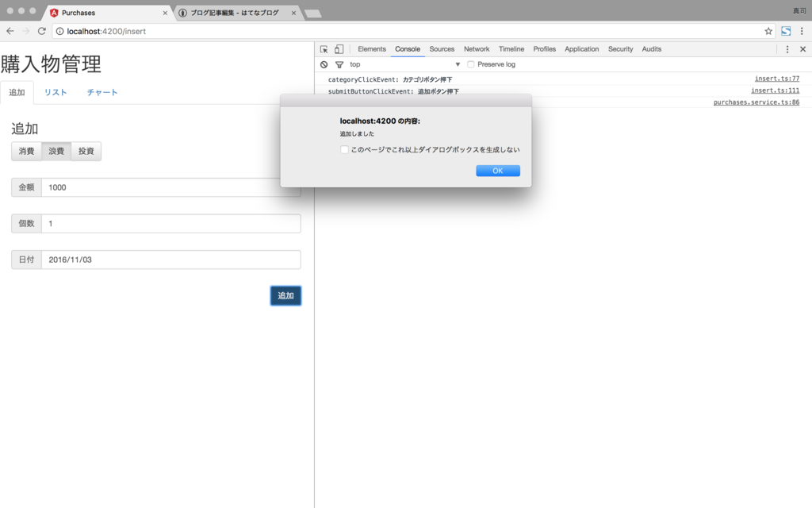Image resolution: width=812 pixels, height=508 pixels.
Task: Reload the page with refresh icon
Action: click(42, 31)
